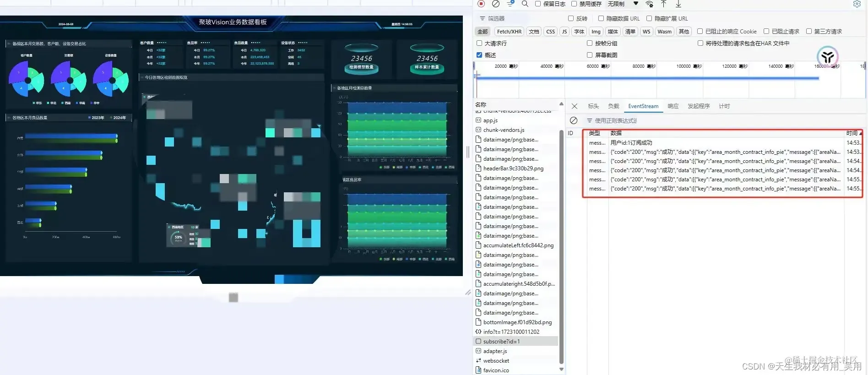
Task: Open network settings gear icon
Action: [x=857, y=4]
